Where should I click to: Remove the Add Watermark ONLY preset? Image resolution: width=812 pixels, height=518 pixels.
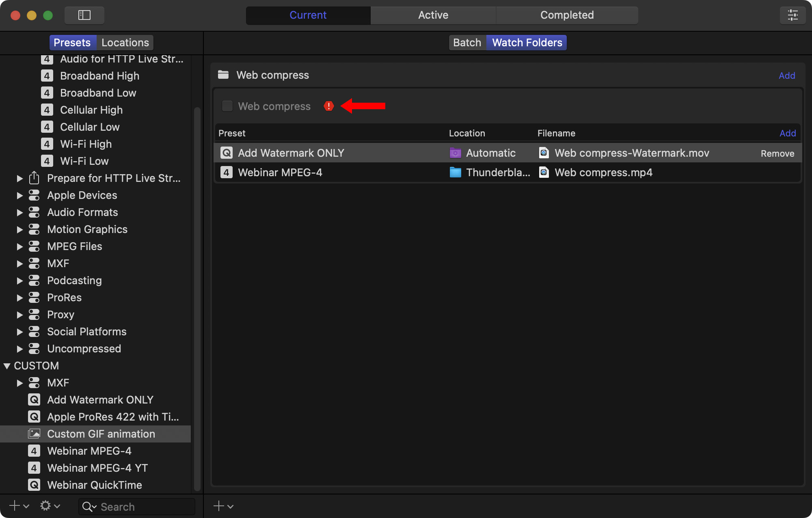pyautogui.click(x=777, y=153)
